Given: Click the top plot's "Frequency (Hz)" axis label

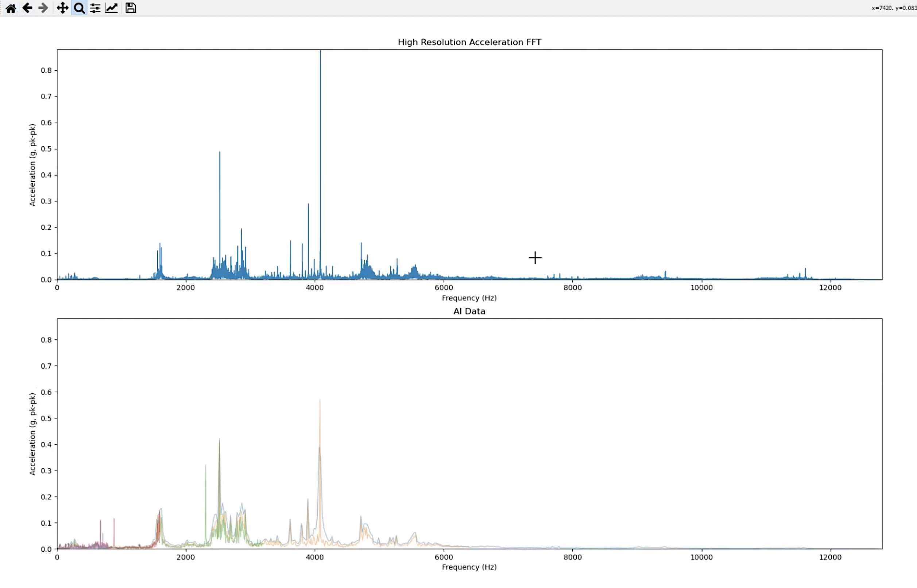Looking at the screenshot, I should pos(469,298).
